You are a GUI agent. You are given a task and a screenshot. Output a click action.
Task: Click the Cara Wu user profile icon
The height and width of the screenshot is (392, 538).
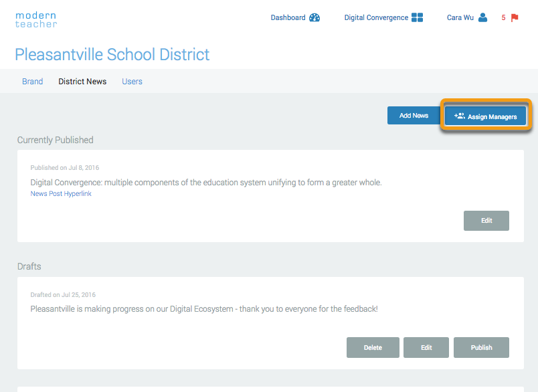click(482, 17)
